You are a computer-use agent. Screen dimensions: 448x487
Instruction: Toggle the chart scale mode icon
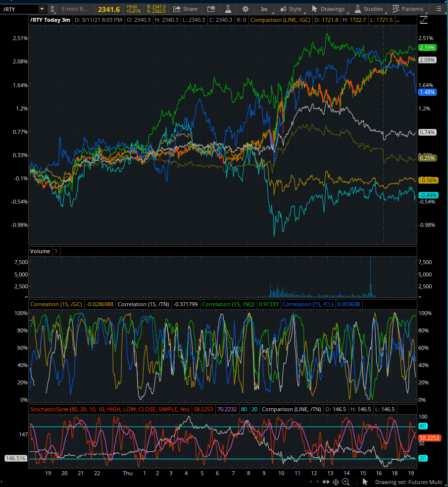423,20
